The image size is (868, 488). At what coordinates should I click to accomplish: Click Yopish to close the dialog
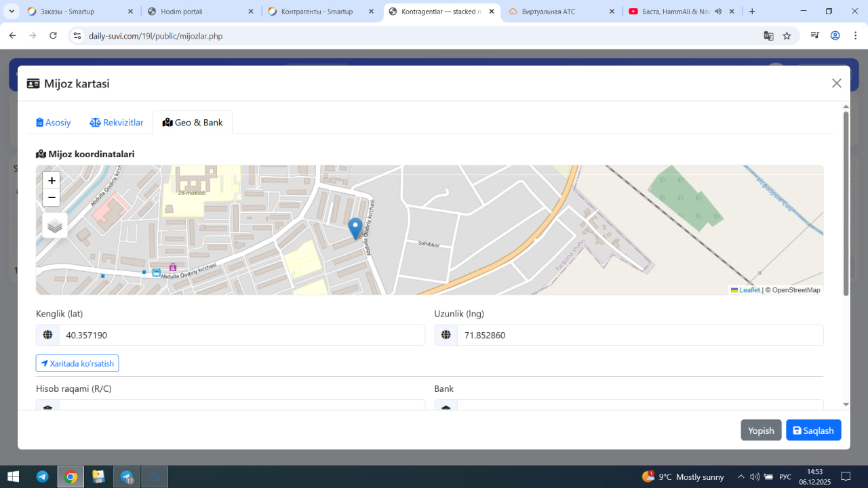point(761,430)
